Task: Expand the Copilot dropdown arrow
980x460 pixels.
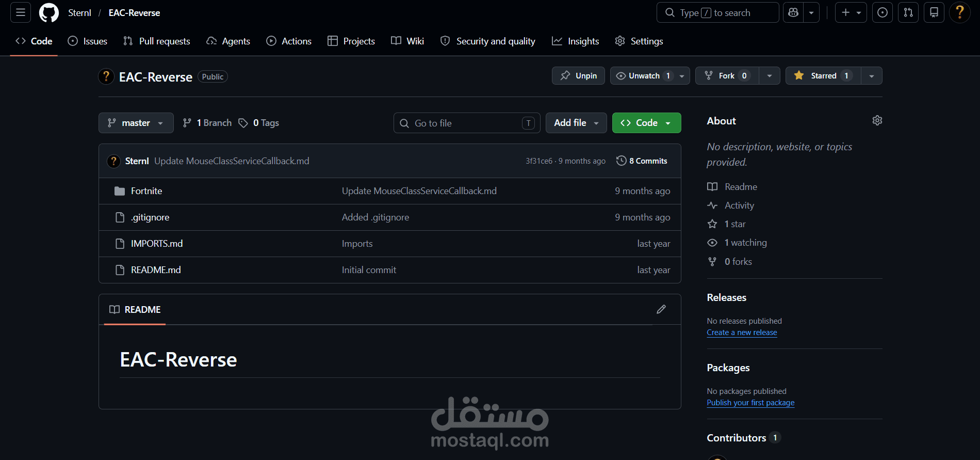Action: [811, 12]
